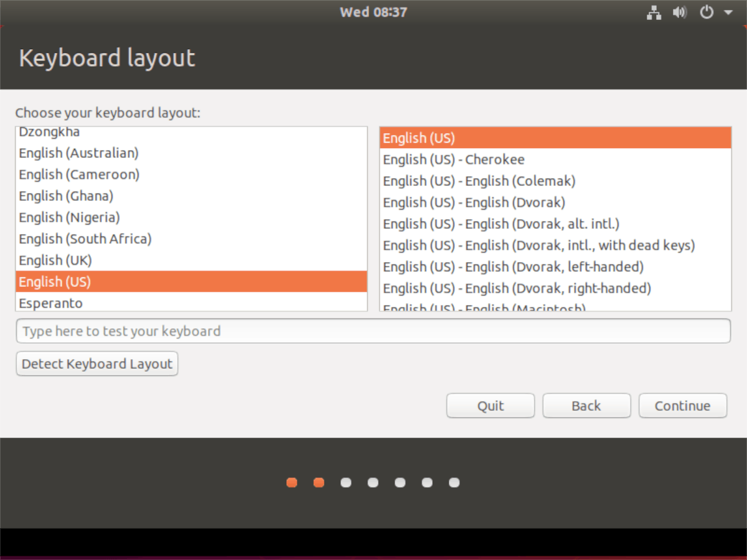Quit the installer

click(x=490, y=405)
